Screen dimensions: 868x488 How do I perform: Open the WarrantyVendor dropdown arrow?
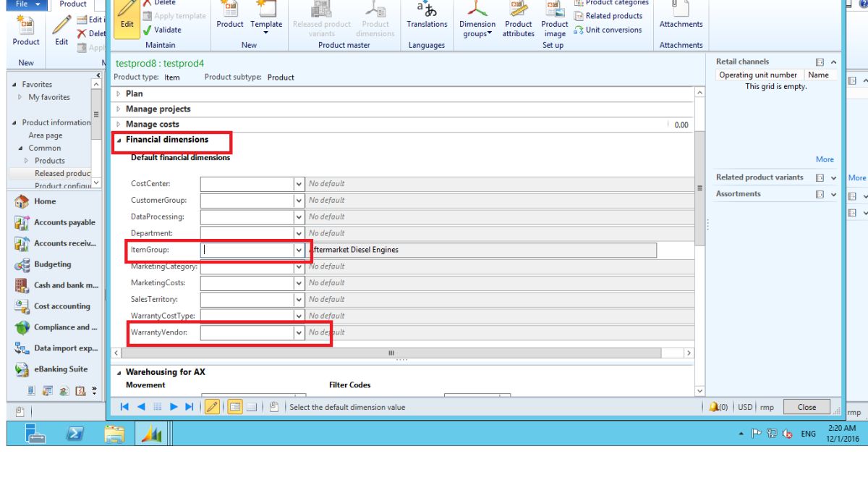point(299,332)
